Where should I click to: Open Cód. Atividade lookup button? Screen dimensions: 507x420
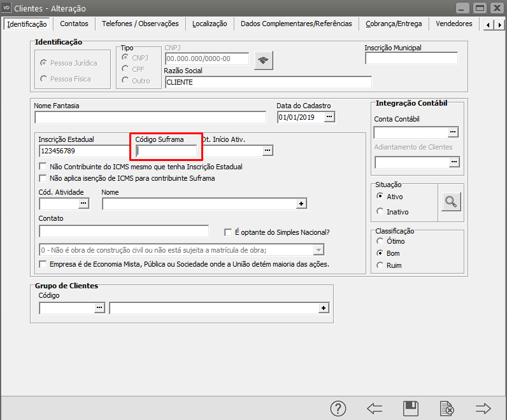(83, 204)
